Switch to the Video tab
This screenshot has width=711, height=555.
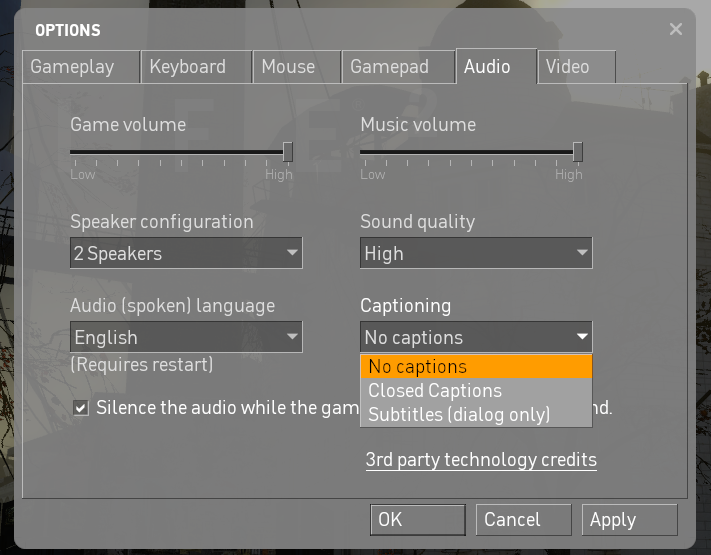[567, 67]
